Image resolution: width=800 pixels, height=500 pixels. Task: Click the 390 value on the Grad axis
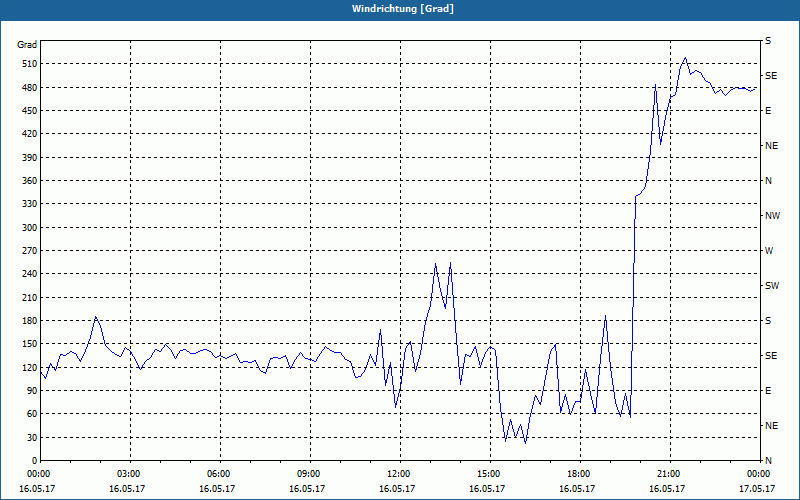coord(30,157)
